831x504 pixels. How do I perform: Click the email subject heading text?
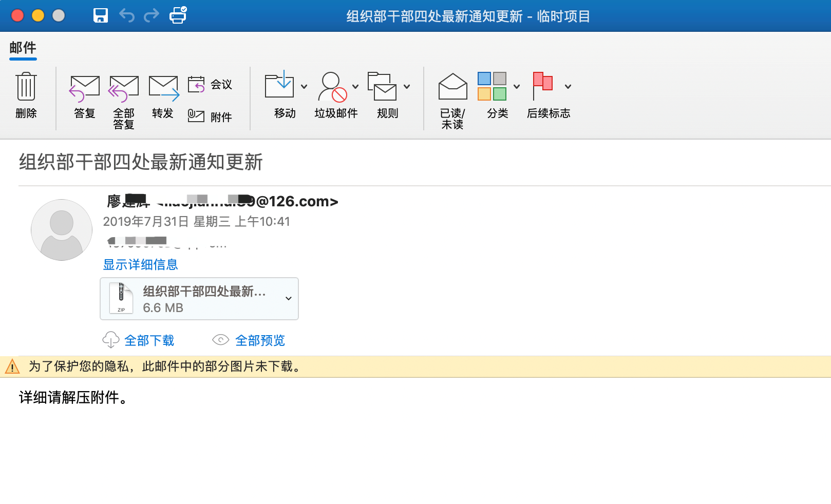click(141, 162)
